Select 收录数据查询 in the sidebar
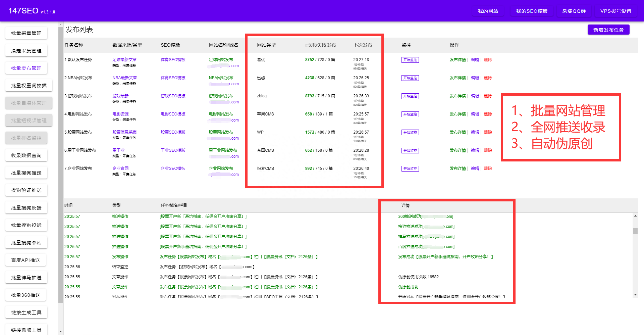The width and height of the screenshot is (644, 335). coord(26,155)
